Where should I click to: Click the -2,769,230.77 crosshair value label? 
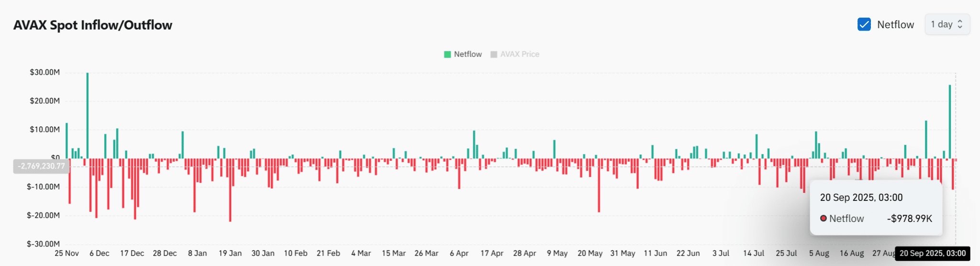tap(41, 166)
